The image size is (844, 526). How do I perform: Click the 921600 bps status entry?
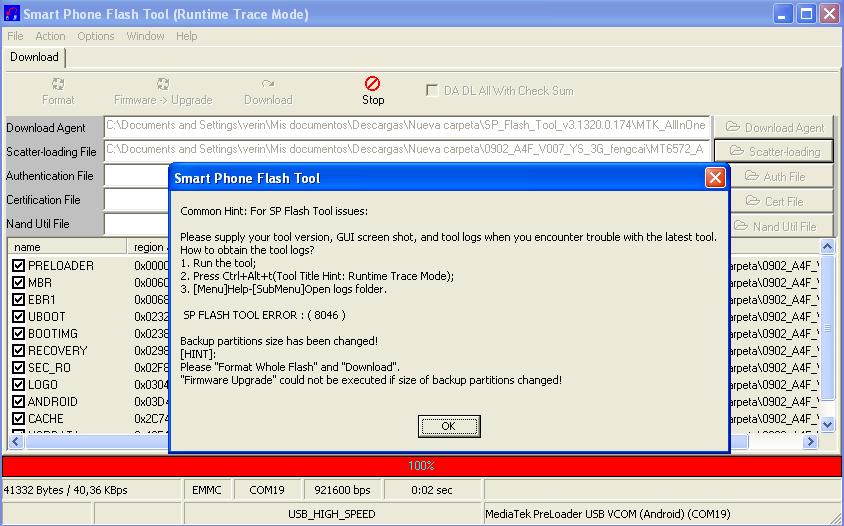coord(343,490)
